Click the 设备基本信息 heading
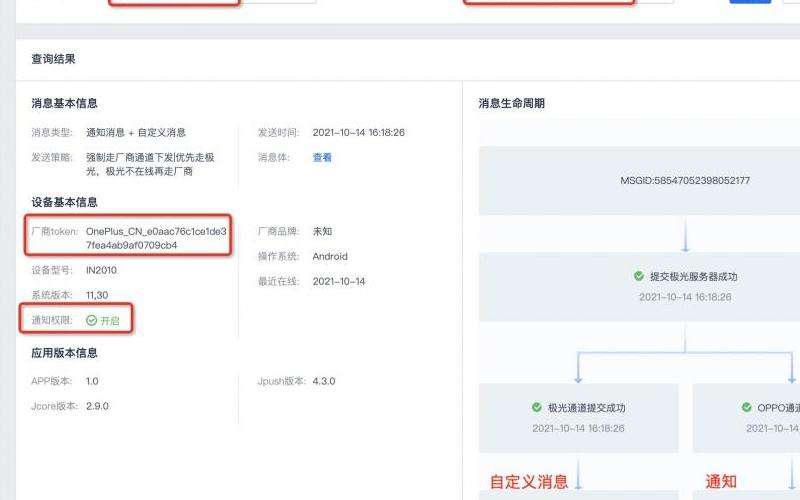This screenshot has width=800, height=500. (x=64, y=202)
